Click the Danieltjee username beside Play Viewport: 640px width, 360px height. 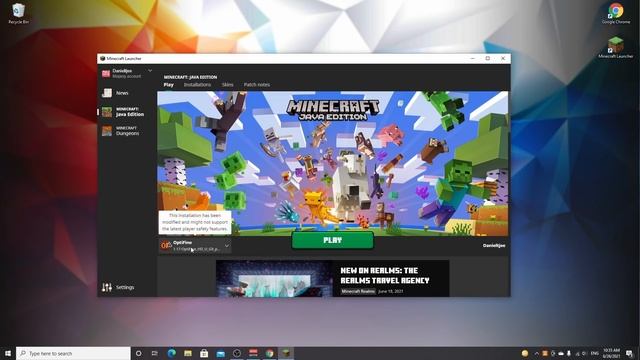pos(494,245)
